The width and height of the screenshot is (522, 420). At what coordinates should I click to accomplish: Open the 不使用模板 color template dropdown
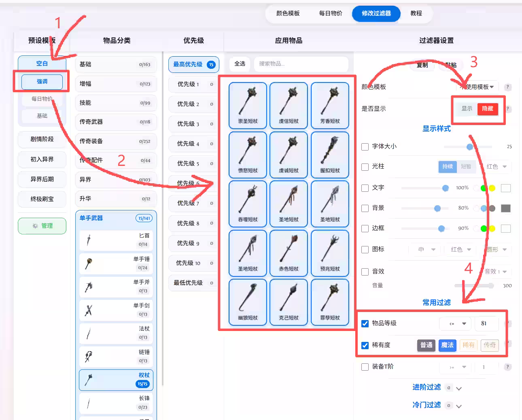476,86
